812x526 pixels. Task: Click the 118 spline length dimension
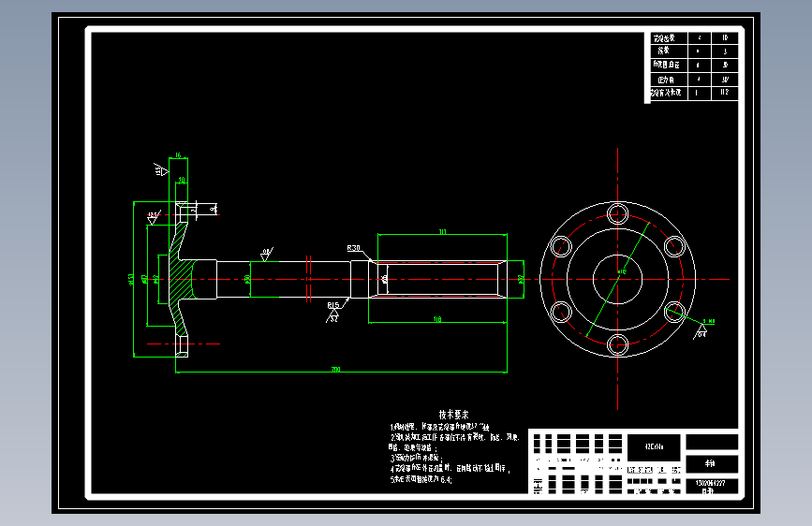[x=437, y=319]
